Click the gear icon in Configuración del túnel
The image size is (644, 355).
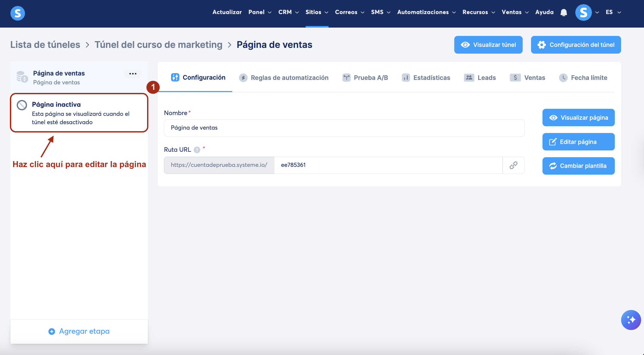(542, 45)
